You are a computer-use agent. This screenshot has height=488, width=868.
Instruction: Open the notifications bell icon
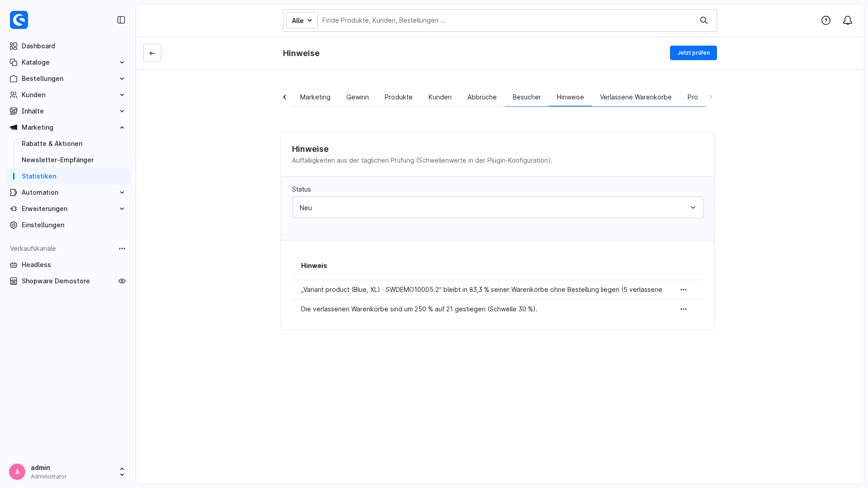point(848,20)
